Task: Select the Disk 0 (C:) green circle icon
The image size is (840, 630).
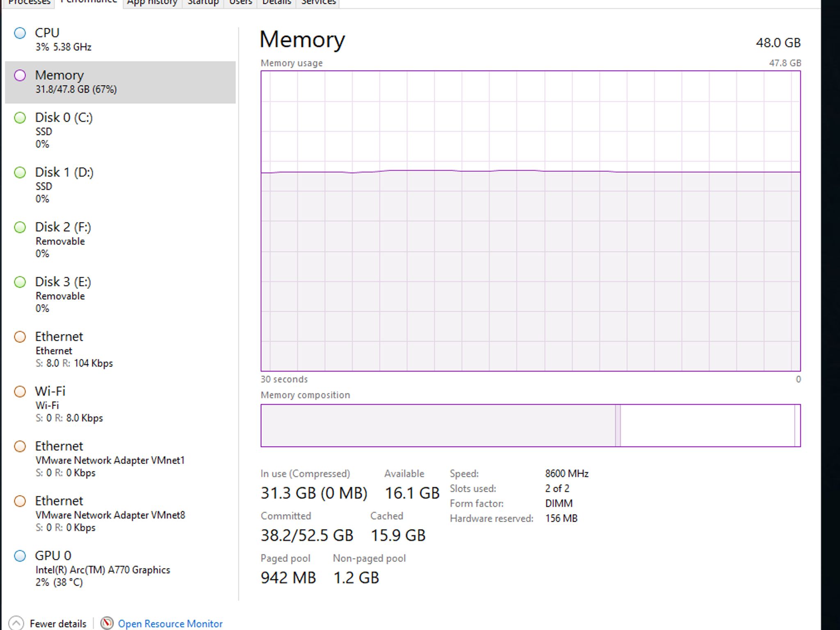Action: [20, 118]
